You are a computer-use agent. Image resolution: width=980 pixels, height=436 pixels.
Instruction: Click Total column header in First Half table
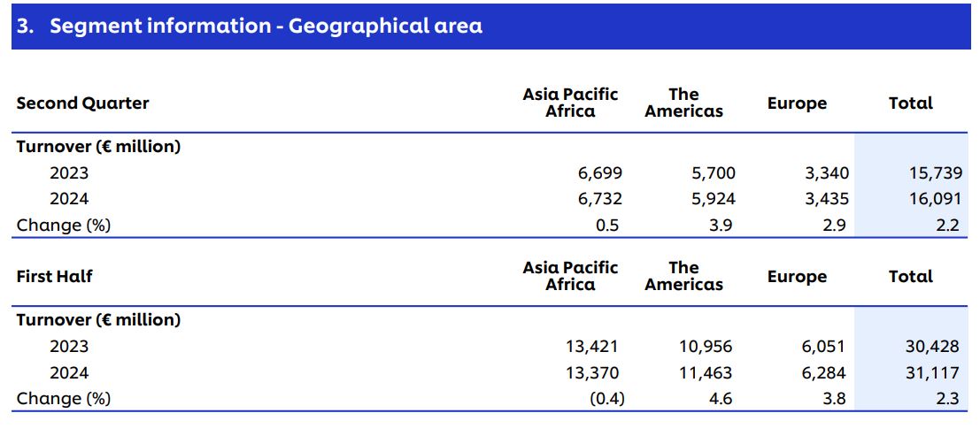910,277
